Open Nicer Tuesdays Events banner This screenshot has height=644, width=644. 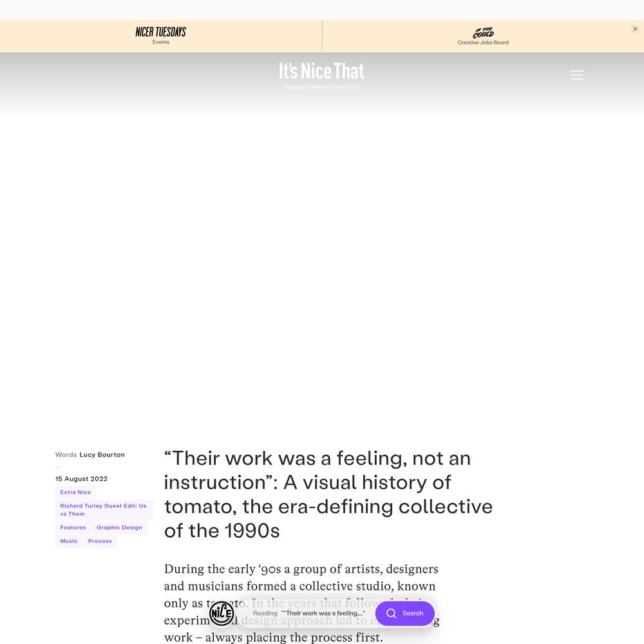click(x=160, y=35)
